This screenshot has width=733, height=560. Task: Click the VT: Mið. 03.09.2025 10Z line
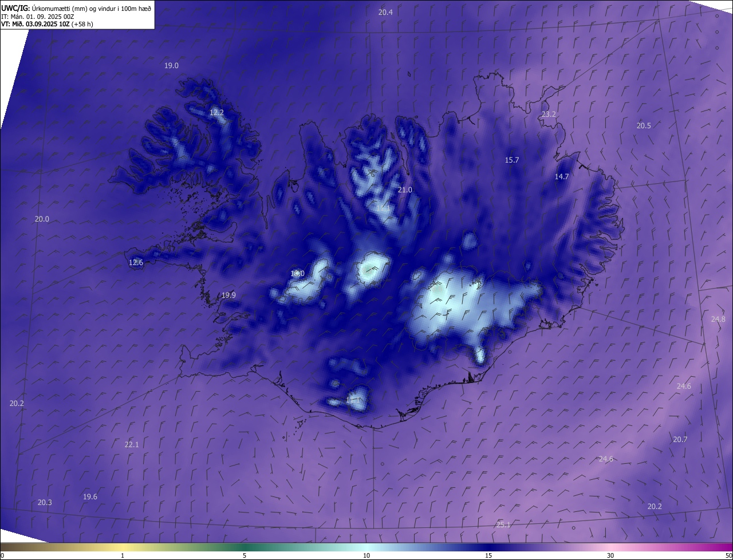[47, 24]
